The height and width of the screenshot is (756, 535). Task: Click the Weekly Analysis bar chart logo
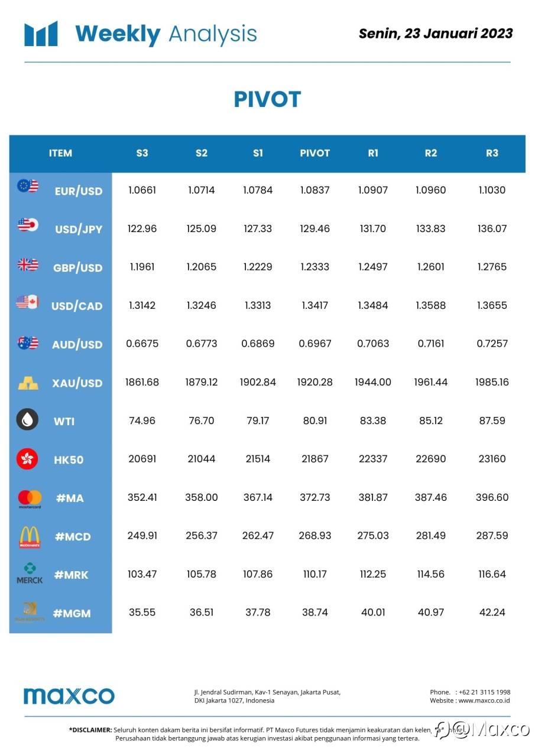click(41, 34)
